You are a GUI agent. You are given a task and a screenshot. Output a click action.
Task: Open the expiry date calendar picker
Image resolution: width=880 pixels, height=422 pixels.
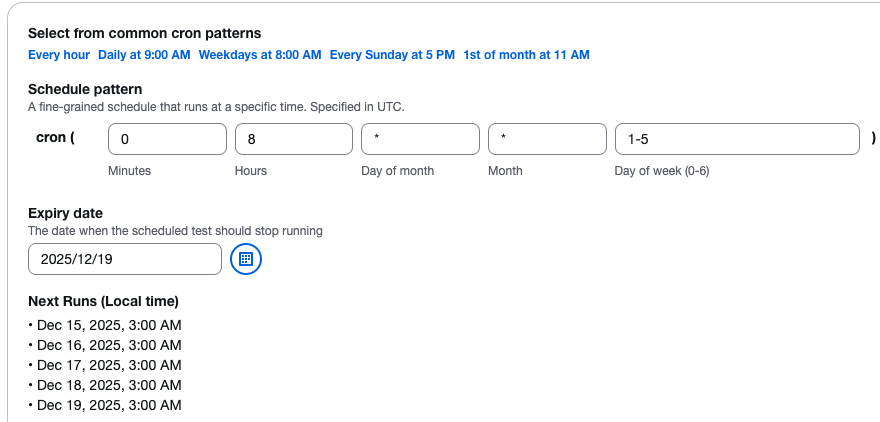point(245,259)
